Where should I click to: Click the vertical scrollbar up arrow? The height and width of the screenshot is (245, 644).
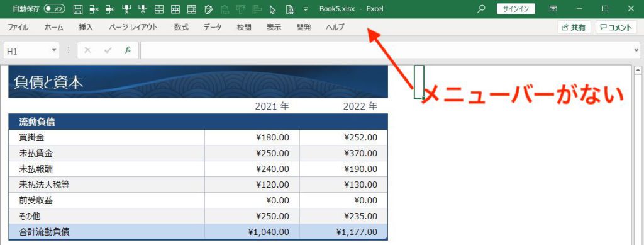(x=638, y=71)
